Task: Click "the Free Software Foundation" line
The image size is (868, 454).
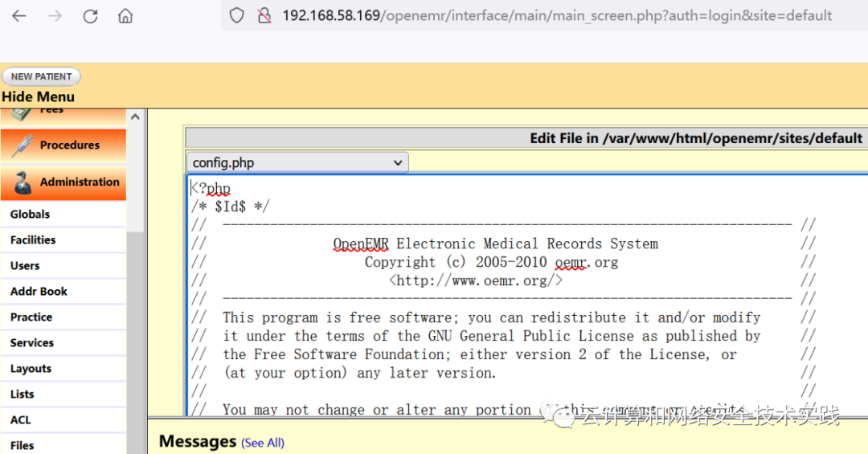Action: 479,354
